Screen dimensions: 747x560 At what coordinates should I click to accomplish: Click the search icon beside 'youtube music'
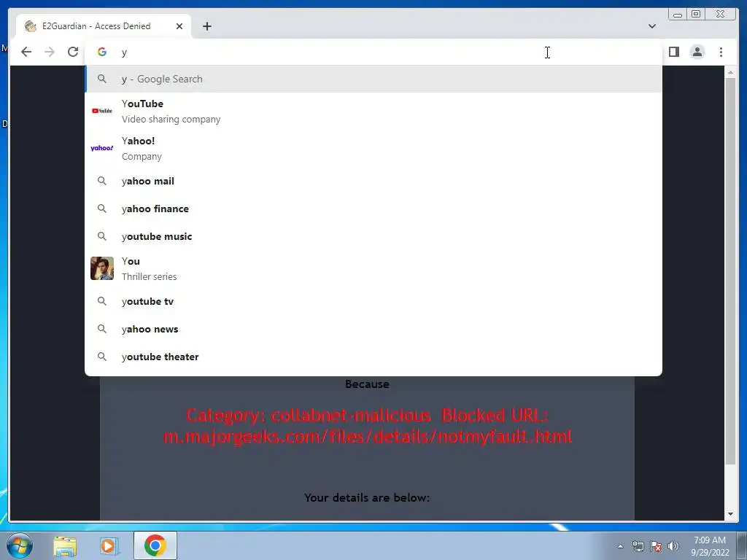tap(102, 236)
